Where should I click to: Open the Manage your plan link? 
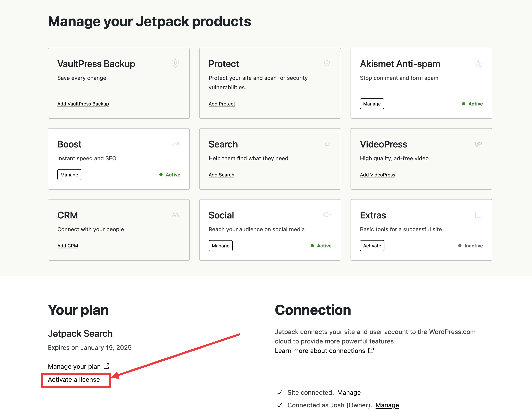(x=74, y=366)
